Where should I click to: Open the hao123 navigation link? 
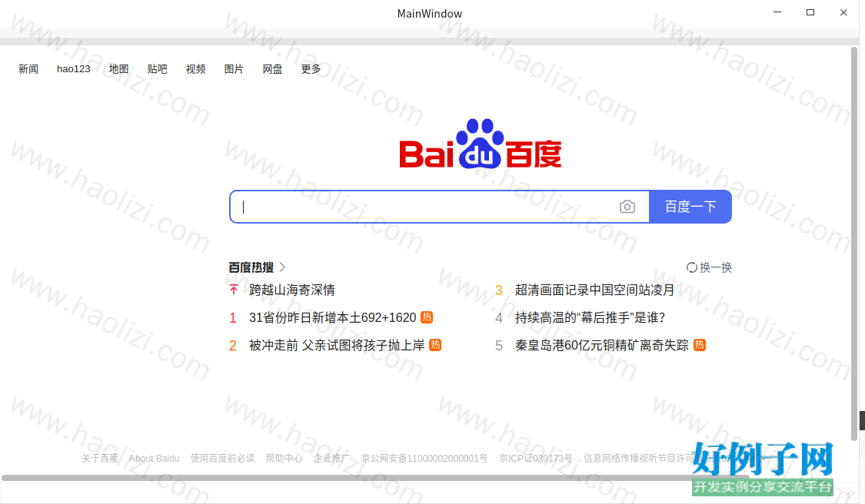coord(73,69)
